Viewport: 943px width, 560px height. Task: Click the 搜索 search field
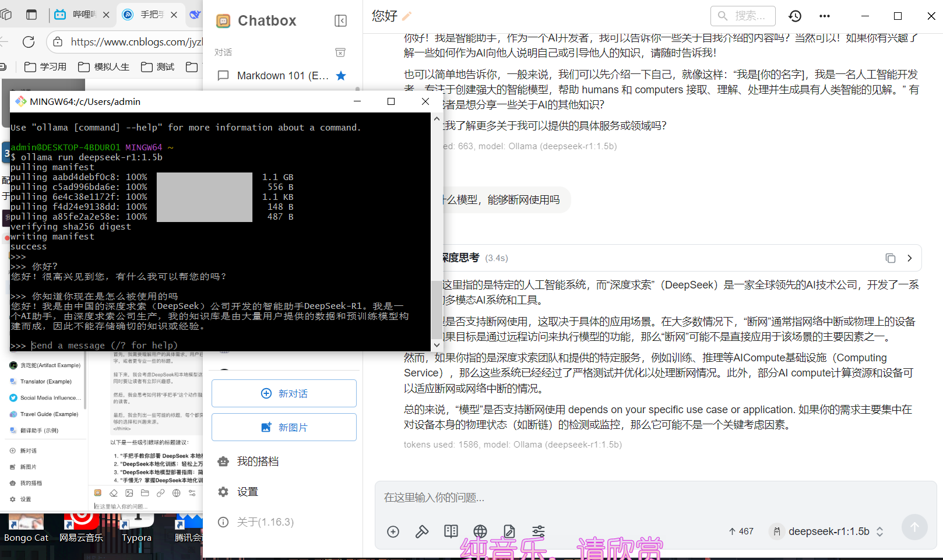pyautogui.click(x=743, y=16)
